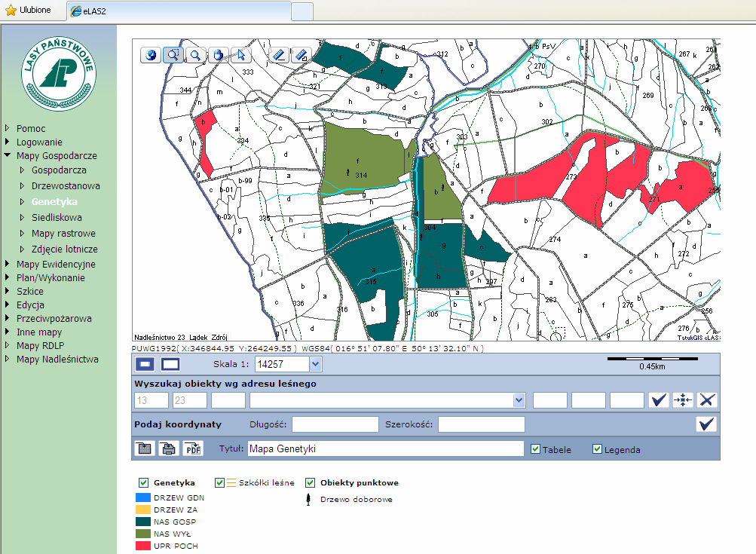The width and height of the screenshot is (756, 554).
Task: Select the zoom-to-rectangle magnifier tool
Action: coord(173,55)
